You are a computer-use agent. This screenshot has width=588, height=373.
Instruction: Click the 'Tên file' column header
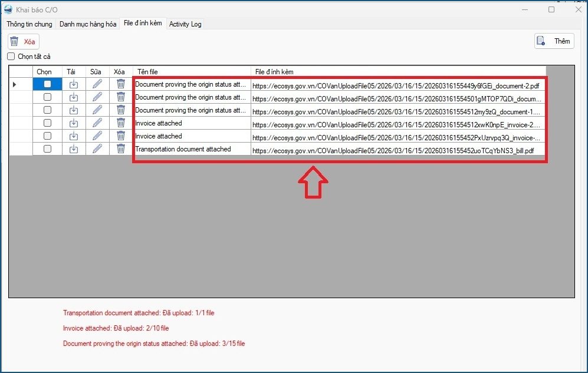148,72
